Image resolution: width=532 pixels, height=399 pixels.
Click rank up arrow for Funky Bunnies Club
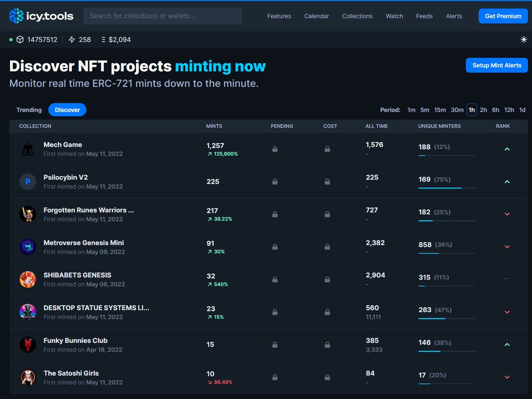tap(507, 345)
